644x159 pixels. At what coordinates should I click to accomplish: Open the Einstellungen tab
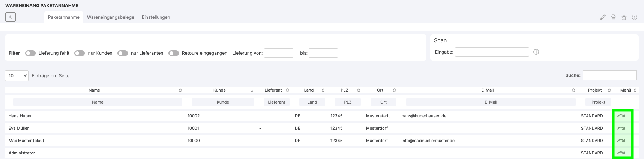pos(156,17)
